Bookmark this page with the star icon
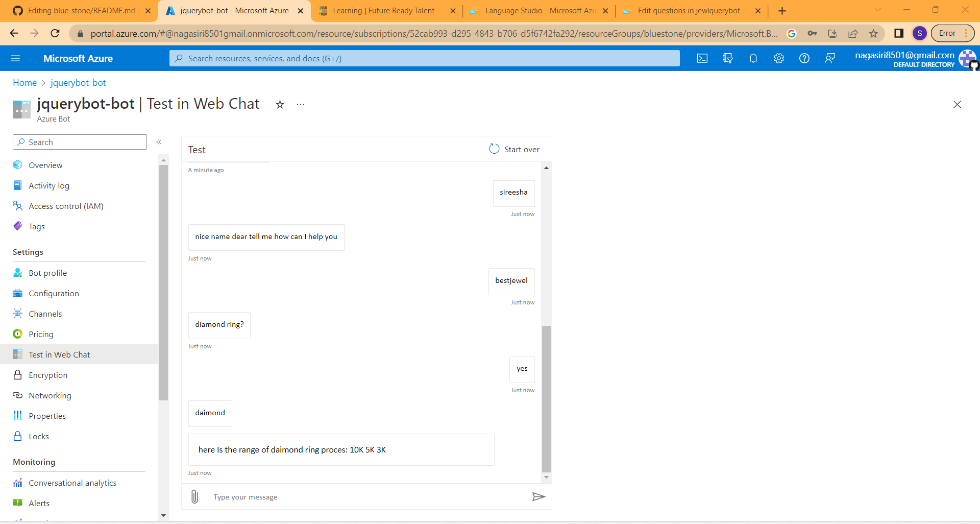 point(873,33)
